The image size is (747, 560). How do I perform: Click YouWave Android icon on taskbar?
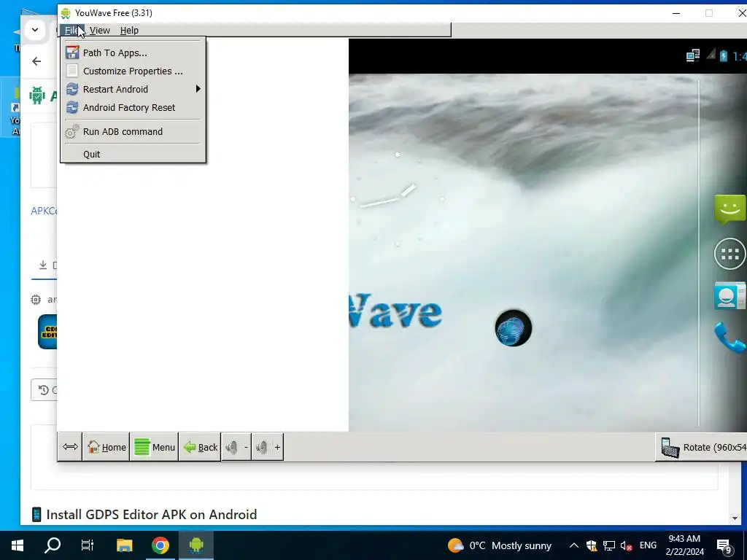point(196,545)
